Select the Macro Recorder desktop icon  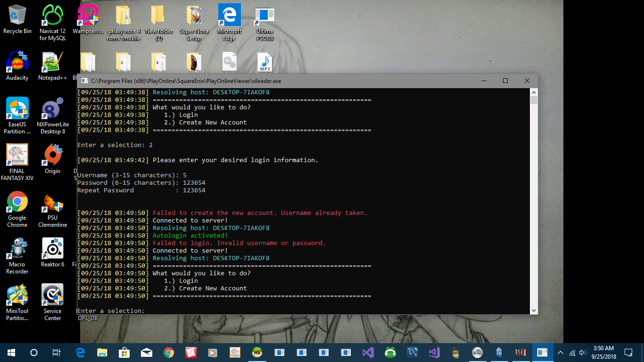(17, 249)
